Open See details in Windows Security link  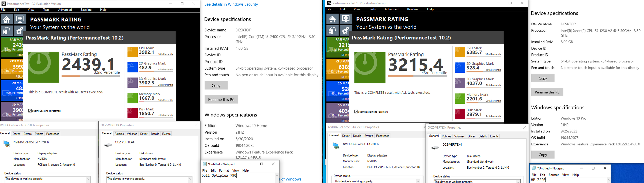pos(231,4)
